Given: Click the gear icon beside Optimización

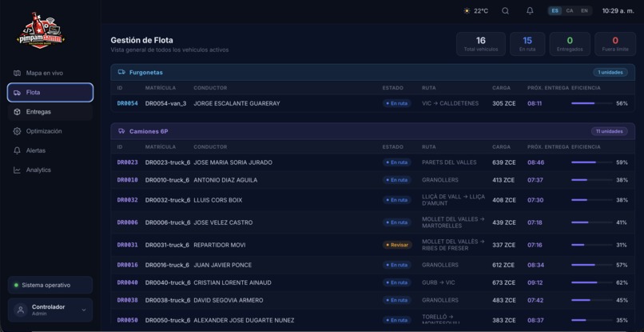Looking at the screenshot, I should [x=17, y=131].
